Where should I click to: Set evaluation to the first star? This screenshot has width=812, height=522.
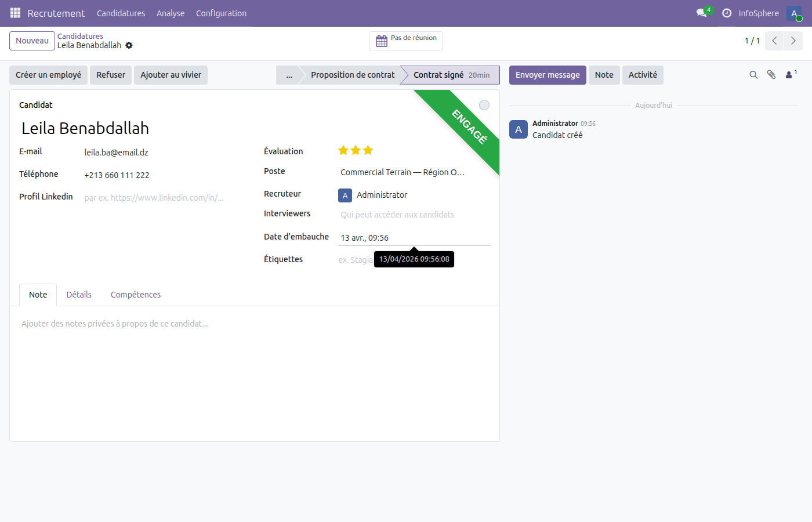(343, 151)
